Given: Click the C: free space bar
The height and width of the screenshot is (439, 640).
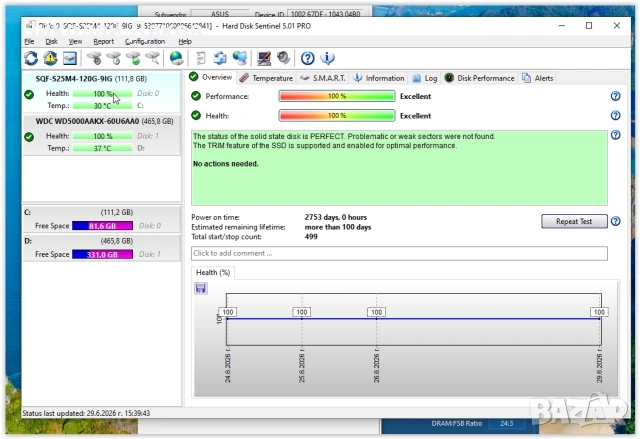Looking at the screenshot, I should pos(102,226).
